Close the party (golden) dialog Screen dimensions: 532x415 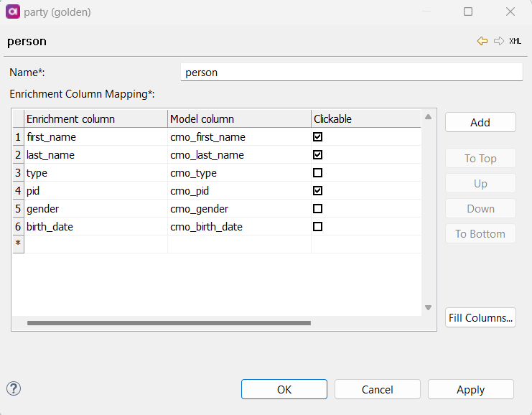510,11
